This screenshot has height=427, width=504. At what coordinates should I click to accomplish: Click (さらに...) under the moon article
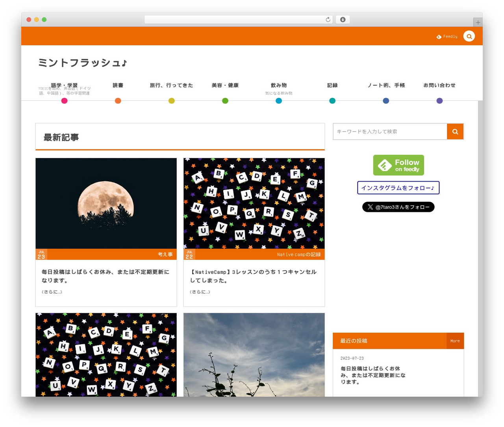(52, 292)
